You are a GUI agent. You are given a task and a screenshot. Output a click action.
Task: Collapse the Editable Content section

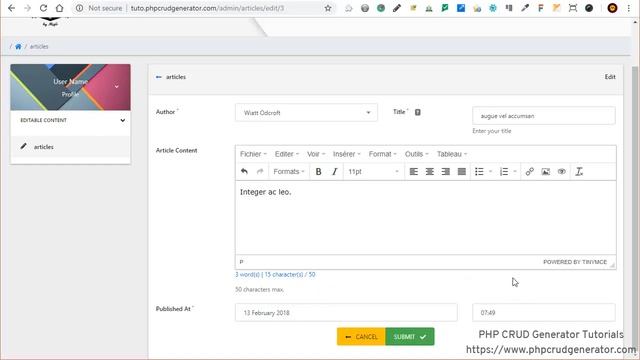pos(122,120)
